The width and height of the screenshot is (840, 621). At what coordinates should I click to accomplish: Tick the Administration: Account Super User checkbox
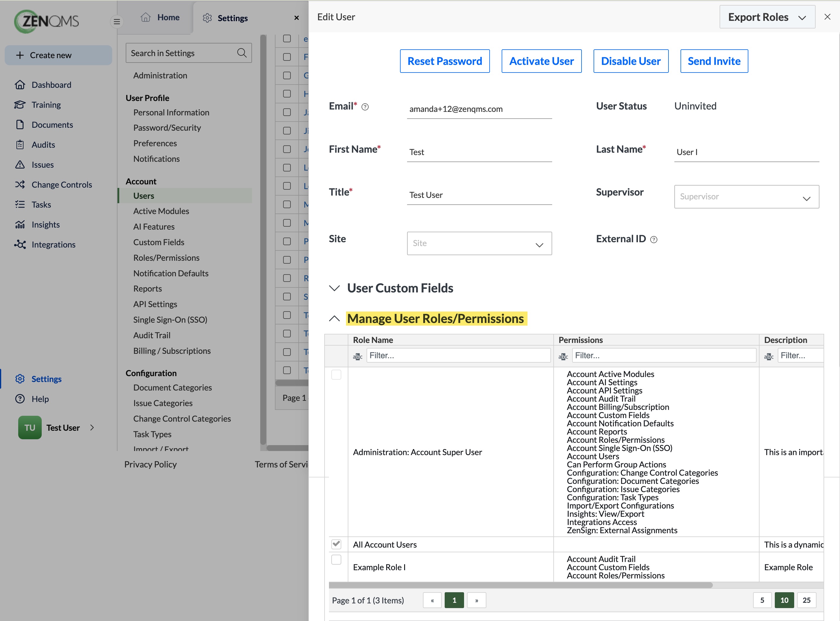tap(336, 374)
